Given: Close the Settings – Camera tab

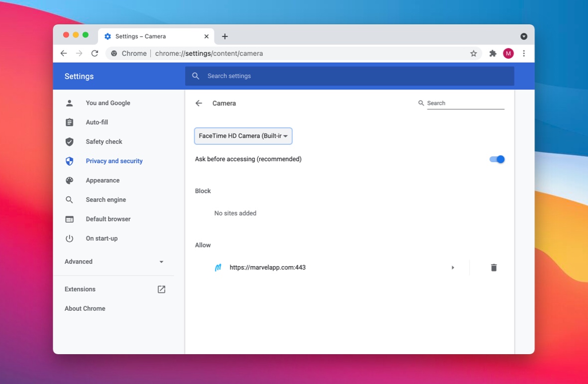Looking at the screenshot, I should [x=206, y=36].
